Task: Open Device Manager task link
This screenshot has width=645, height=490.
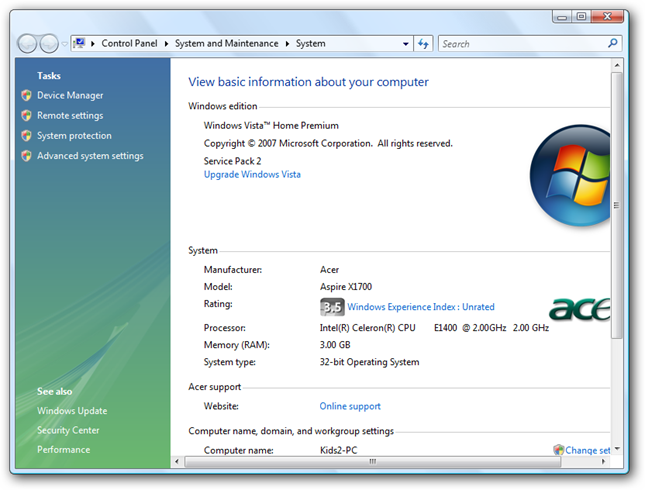Action: (x=70, y=95)
